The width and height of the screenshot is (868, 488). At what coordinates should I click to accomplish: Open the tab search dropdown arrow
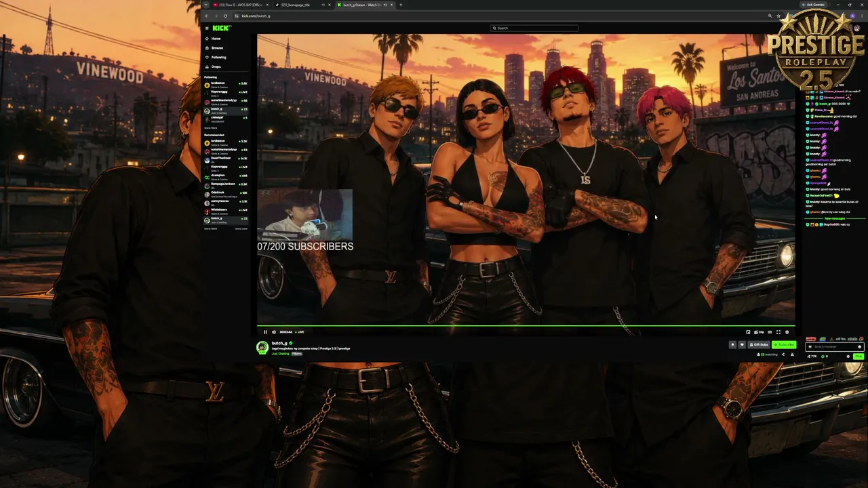point(205,5)
